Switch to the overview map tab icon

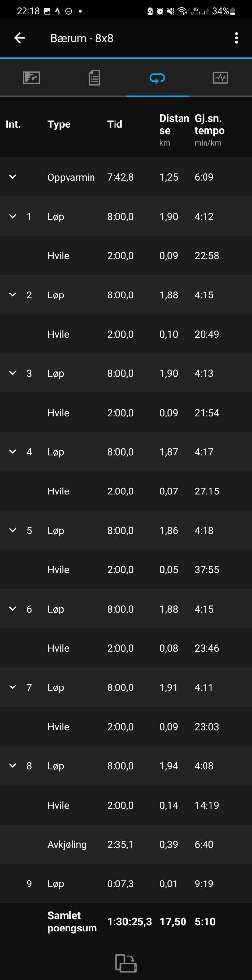[x=31, y=77]
